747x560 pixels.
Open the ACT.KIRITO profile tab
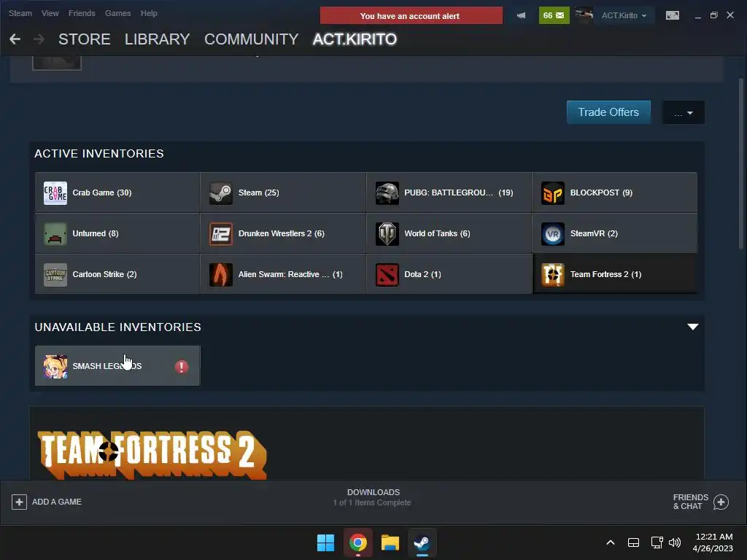pos(355,39)
